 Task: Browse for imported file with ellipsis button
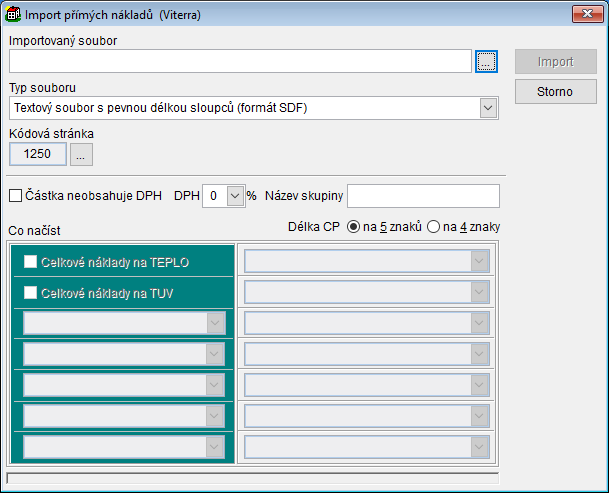486,62
